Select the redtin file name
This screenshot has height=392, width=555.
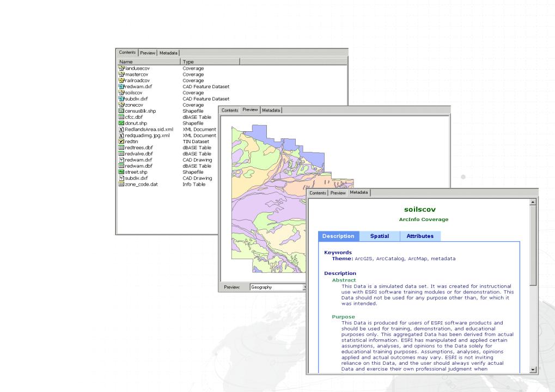(131, 142)
